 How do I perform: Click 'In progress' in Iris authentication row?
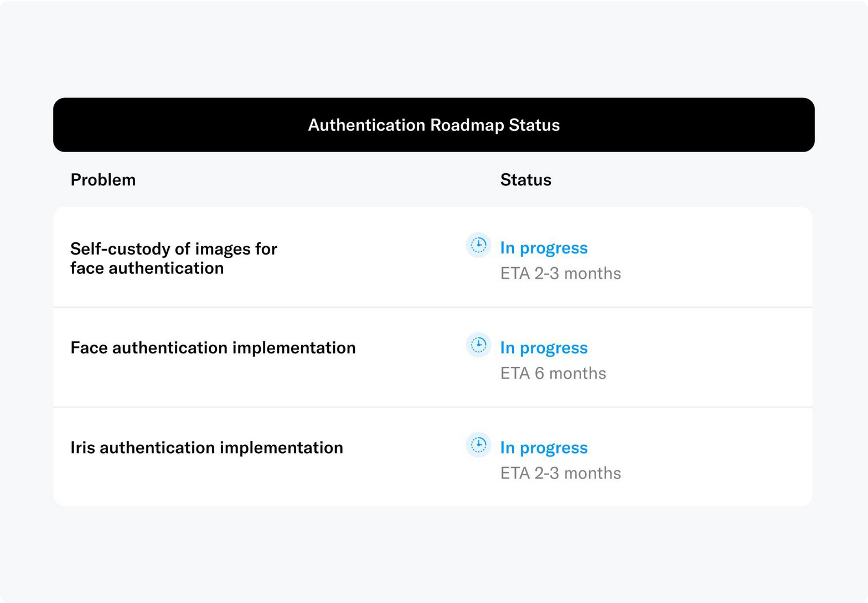pos(544,448)
